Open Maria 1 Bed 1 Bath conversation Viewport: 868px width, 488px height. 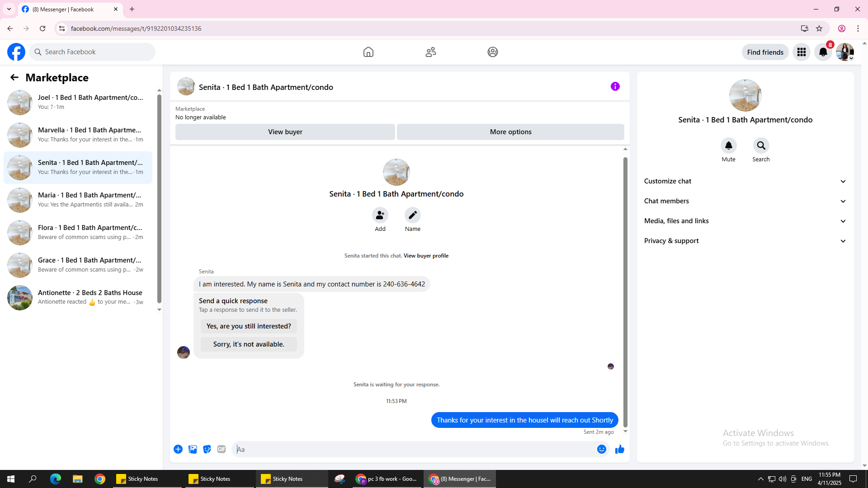(78, 200)
